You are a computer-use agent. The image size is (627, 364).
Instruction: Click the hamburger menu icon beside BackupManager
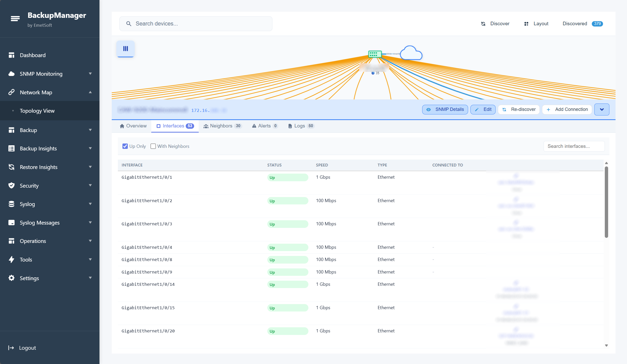pos(15,18)
